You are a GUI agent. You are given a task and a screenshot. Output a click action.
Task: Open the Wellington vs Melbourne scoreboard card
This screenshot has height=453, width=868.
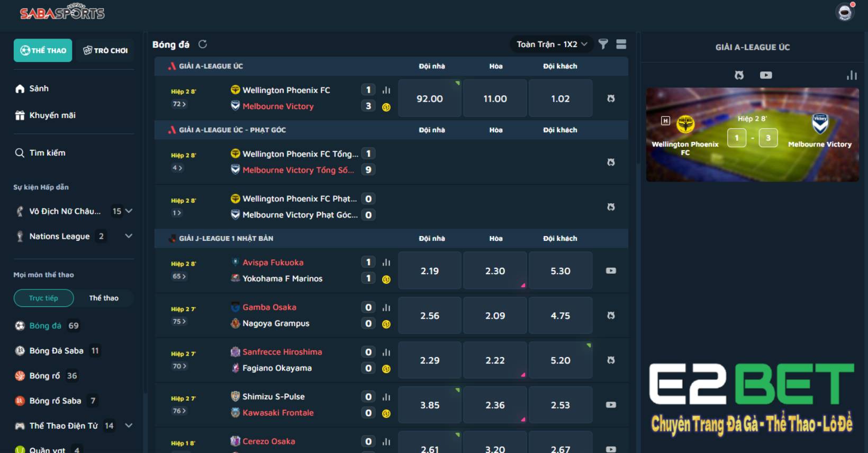pyautogui.click(x=752, y=134)
